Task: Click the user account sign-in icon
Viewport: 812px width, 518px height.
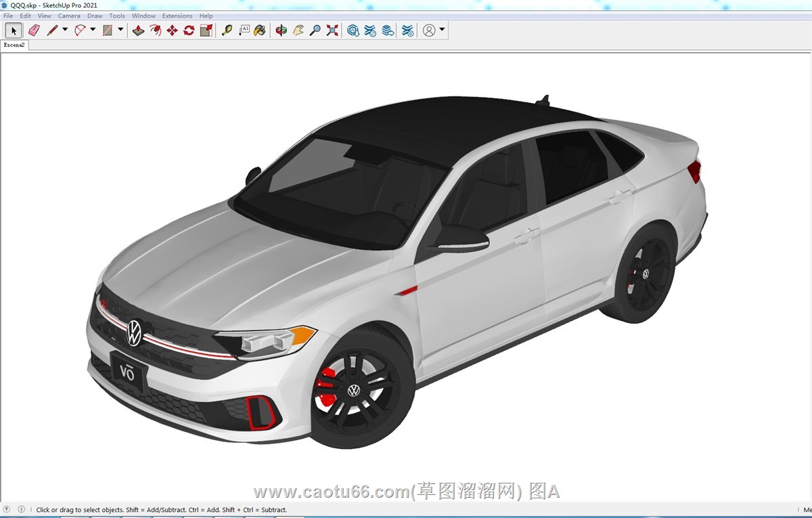Action: coord(429,30)
